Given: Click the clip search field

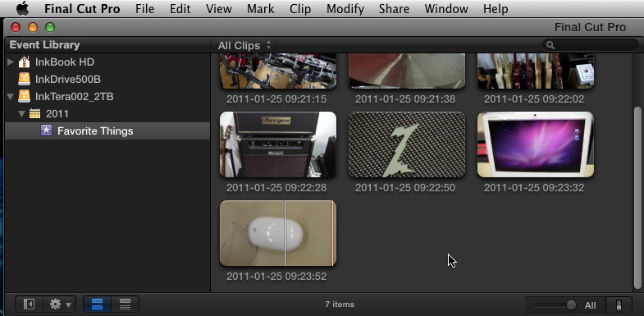Looking at the screenshot, I should (x=590, y=45).
